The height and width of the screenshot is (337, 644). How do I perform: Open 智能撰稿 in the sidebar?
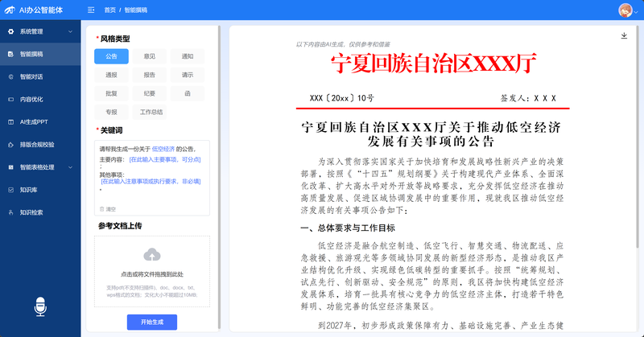[40, 54]
